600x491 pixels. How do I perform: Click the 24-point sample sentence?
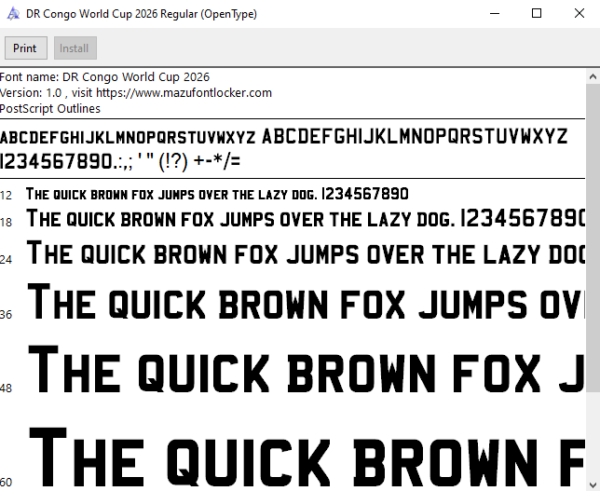(305, 253)
